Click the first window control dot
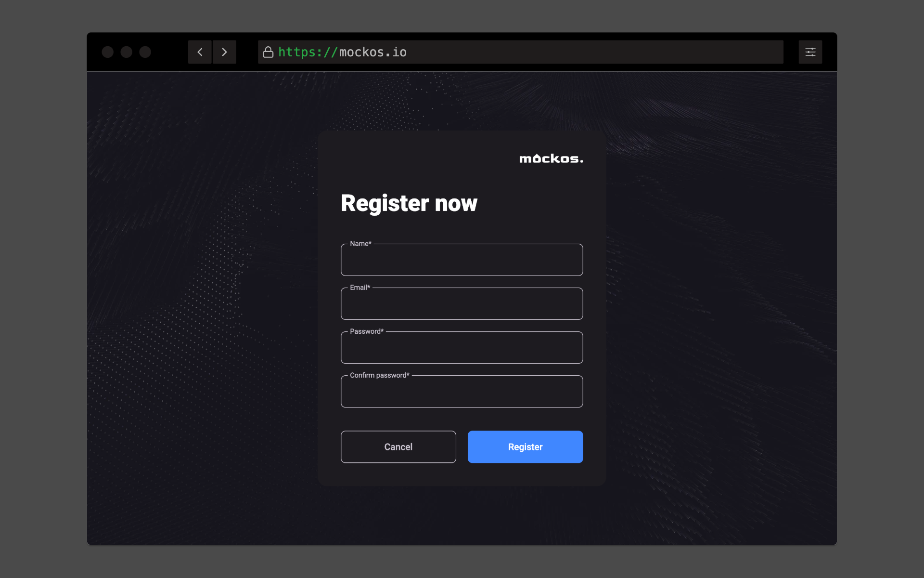The height and width of the screenshot is (578, 924). (x=108, y=52)
